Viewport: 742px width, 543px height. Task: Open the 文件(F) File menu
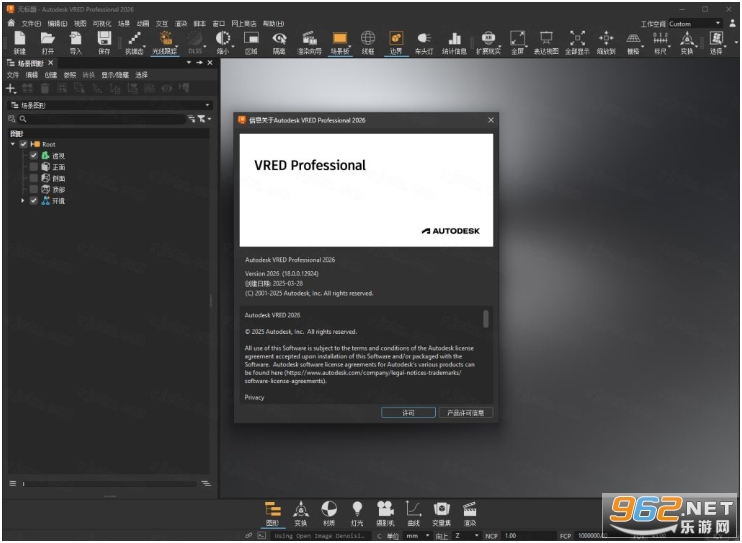click(x=31, y=24)
